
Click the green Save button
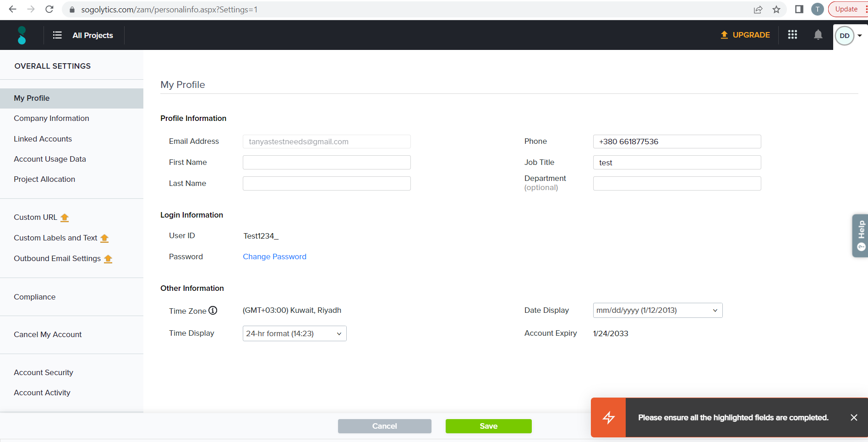pyautogui.click(x=488, y=426)
